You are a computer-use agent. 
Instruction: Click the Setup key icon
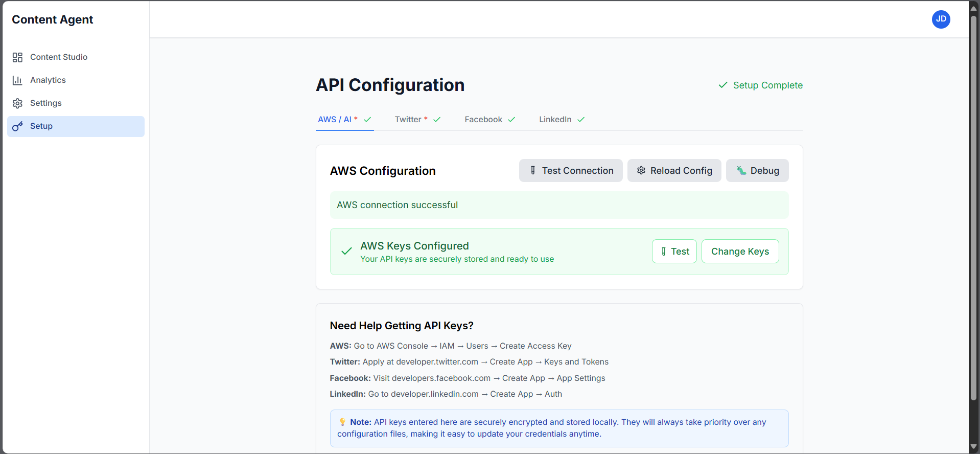point(17,126)
